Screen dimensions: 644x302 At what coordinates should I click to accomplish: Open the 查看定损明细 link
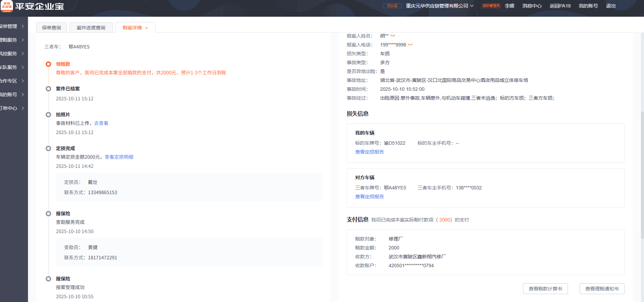pos(119,157)
